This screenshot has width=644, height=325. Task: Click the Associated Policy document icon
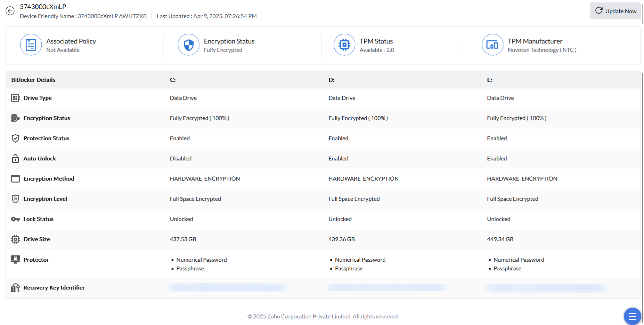(x=31, y=45)
